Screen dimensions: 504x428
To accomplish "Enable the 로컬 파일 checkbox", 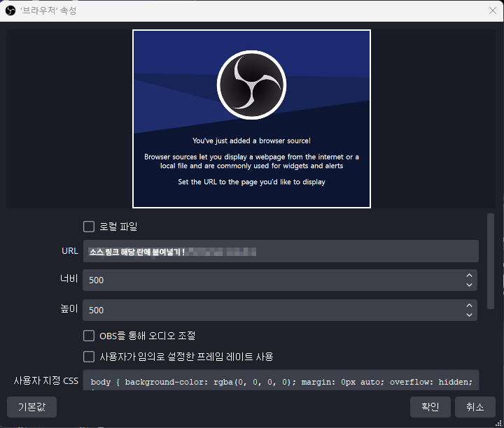I will [x=89, y=227].
